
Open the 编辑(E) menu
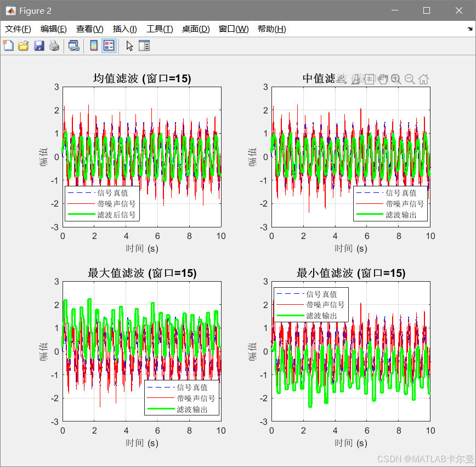pyautogui.click(x=53, y=29)
